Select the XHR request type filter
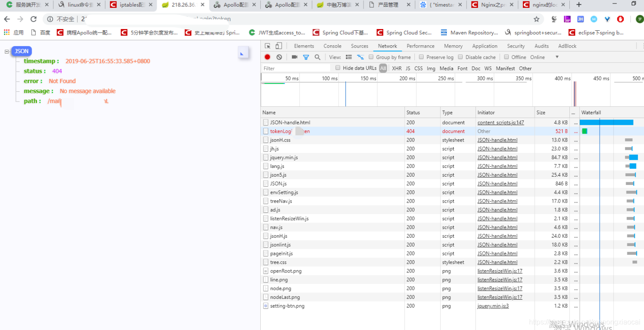 point(397,69)
